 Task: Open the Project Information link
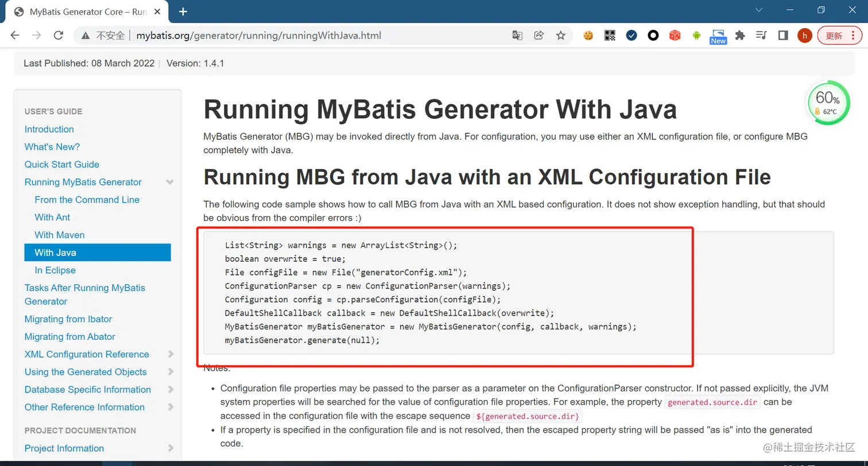pyautogui.click(x=64, y=448)
